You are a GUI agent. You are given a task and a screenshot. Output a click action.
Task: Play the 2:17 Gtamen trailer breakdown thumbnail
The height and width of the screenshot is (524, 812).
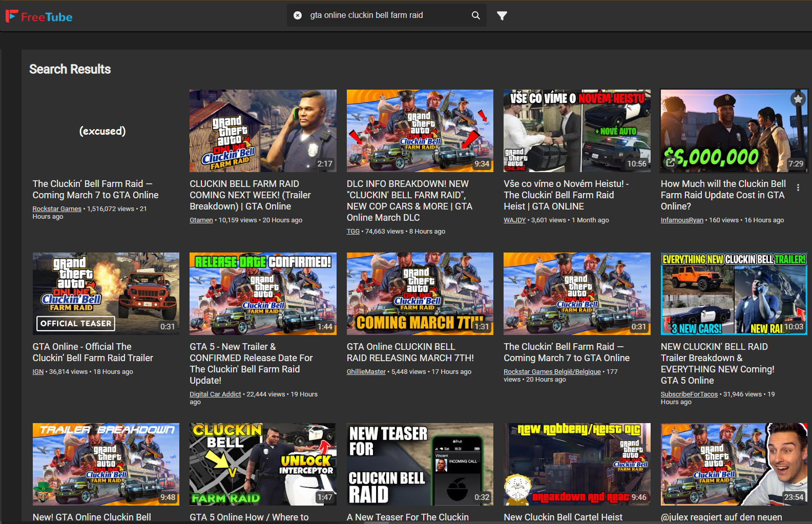tap(263, 131)
